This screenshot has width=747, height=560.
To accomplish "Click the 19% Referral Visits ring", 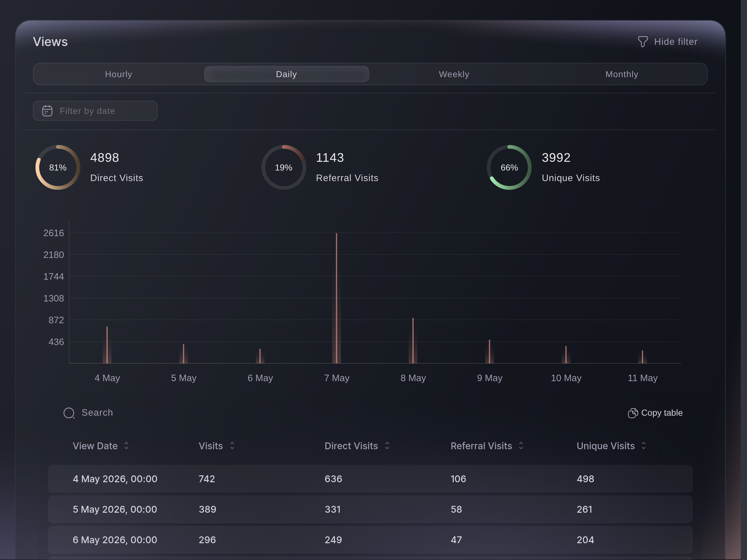I will pos(284,167).
